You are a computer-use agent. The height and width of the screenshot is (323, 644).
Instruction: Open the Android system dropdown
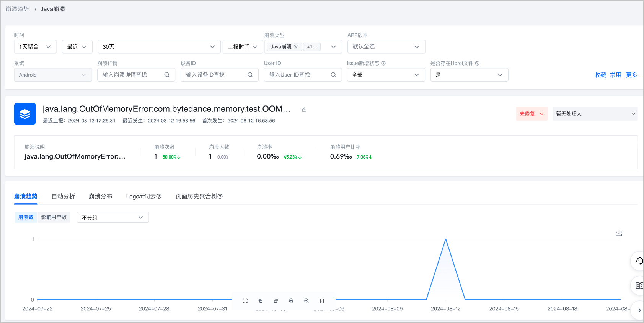[53, 75]
